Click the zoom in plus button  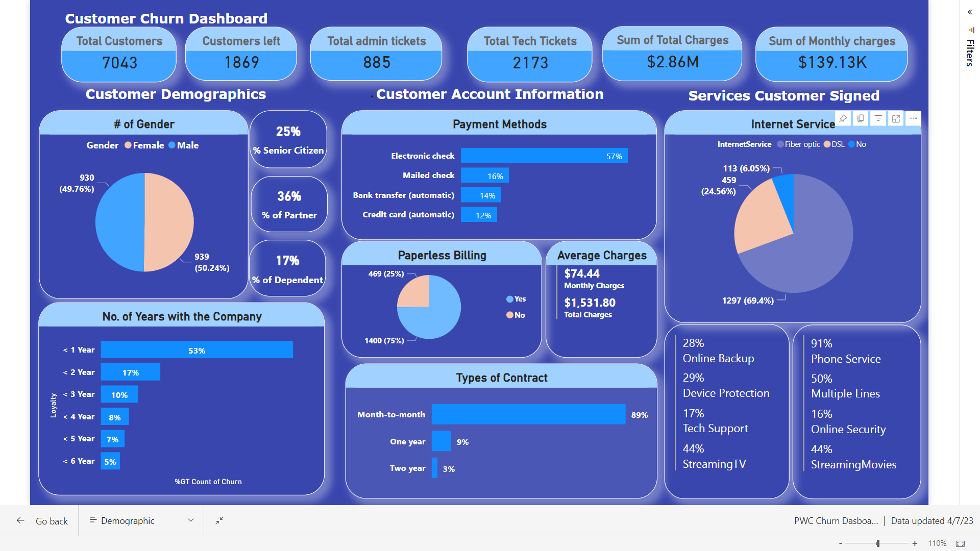(x=915, y=544)
